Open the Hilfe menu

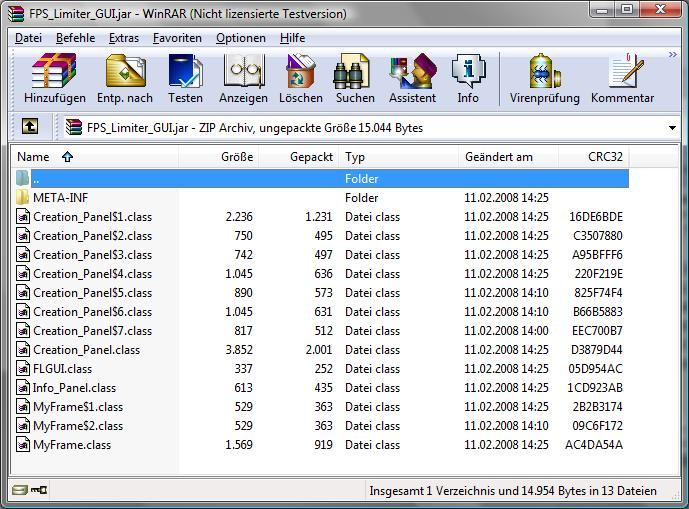(292, 38)
